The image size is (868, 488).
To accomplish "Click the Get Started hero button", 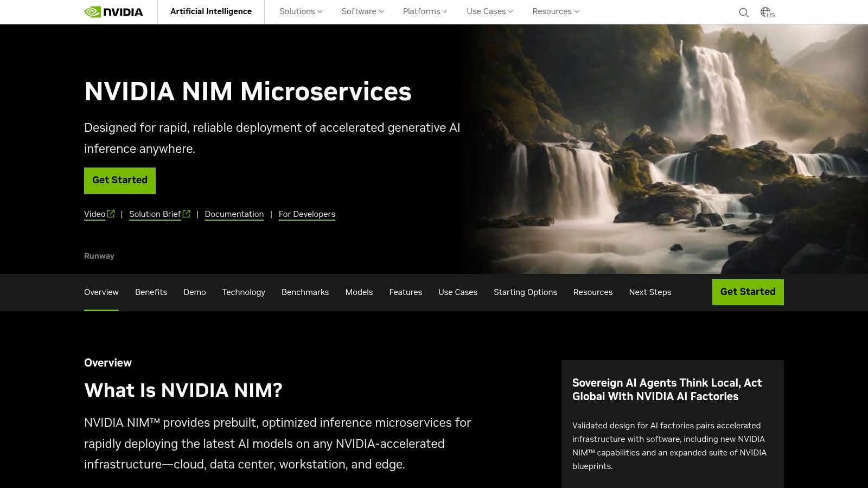I will (x=119, y=181).
